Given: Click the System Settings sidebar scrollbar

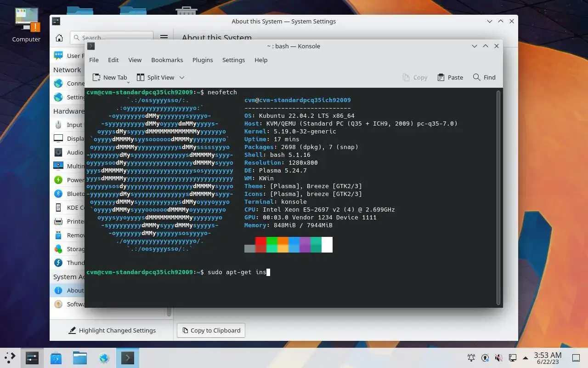Looking at the screenshot, I should (169, 312).
